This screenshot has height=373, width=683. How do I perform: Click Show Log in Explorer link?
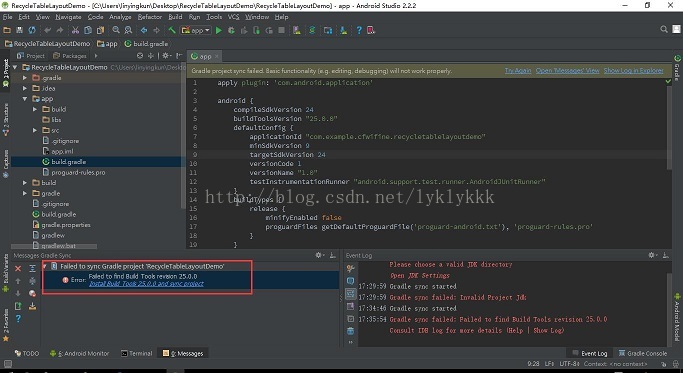(x=633, y=71)
